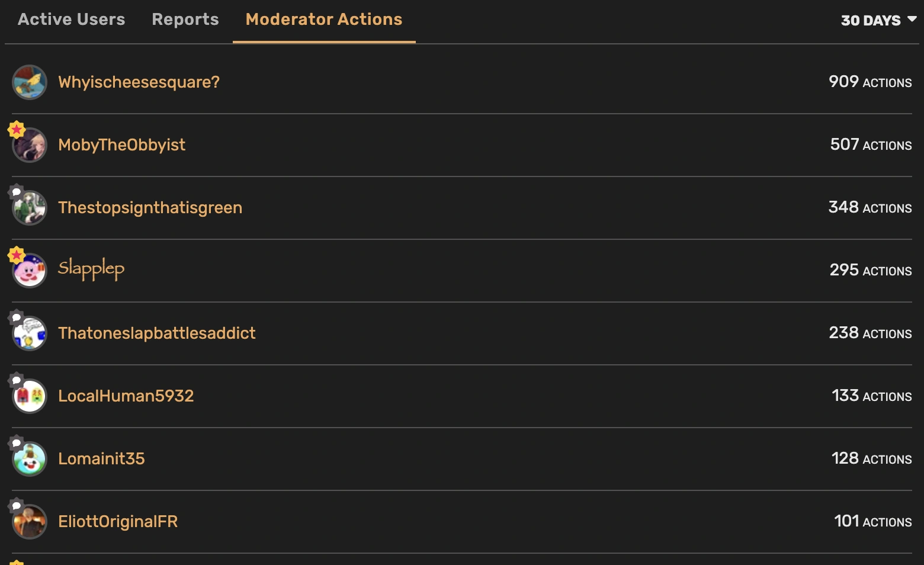Open MobyTheObbyist username link
This screenshot has width=924, height=565.
coord(121,145)
